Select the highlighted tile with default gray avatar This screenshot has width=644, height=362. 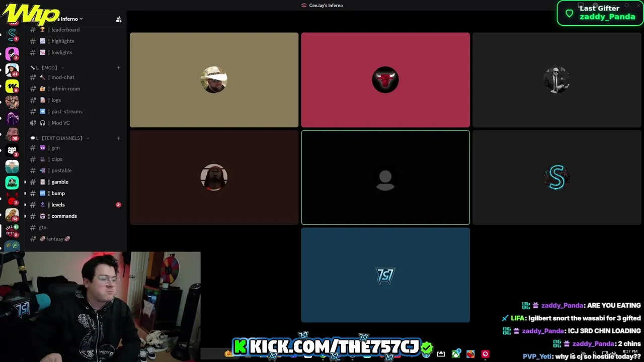(x=385, y=177)
